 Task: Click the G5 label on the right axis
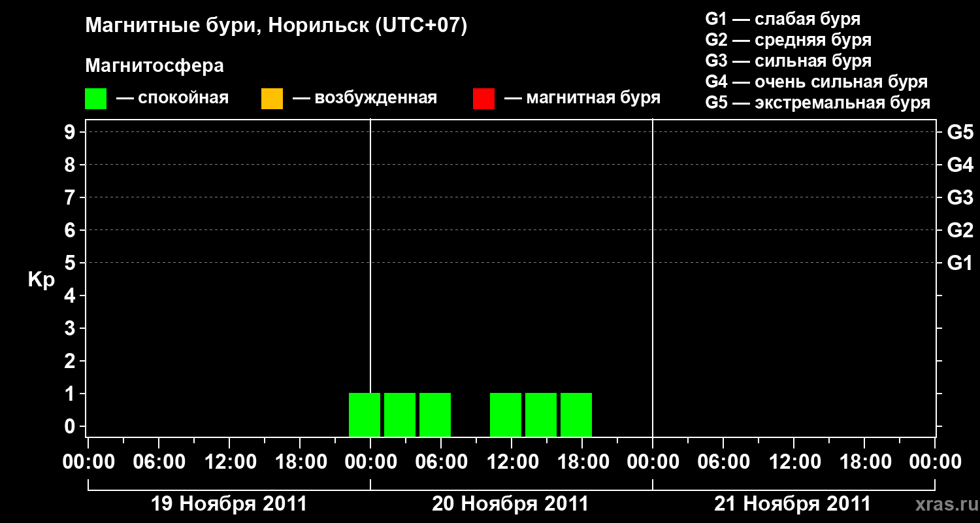pos(960,132)
